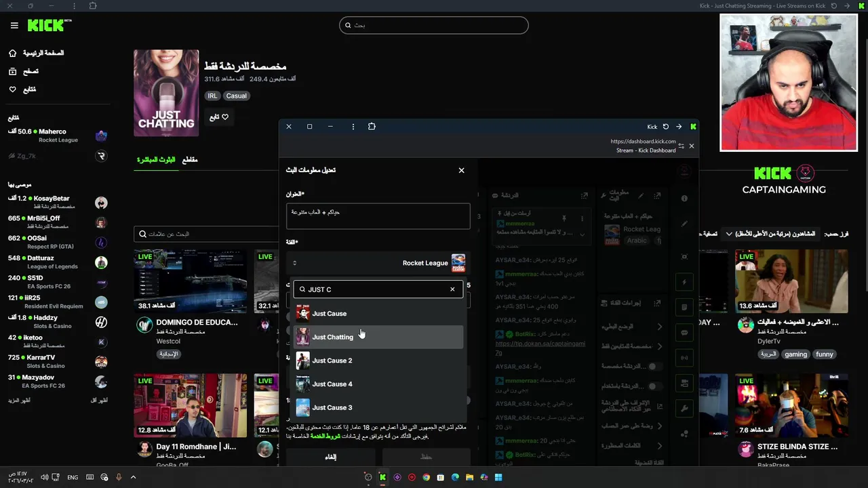This screenshot has width=868, height=488.
Task: Expand followers-only chat row chevron
Action: 659,346
